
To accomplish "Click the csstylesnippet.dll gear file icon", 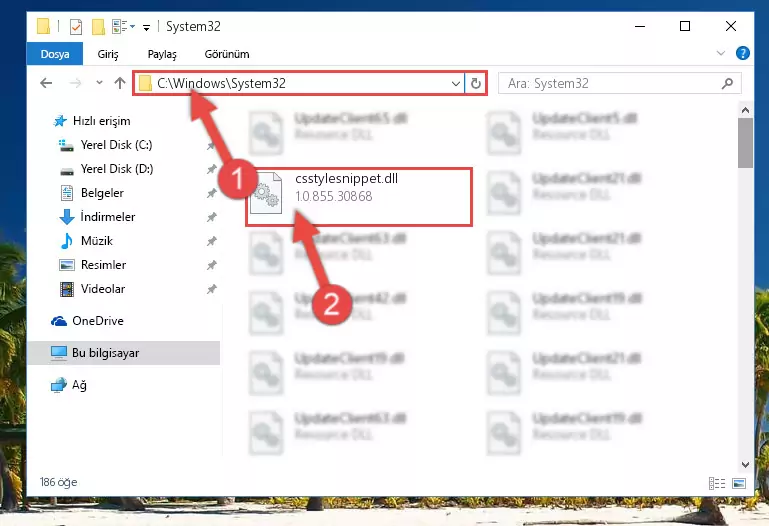I will click(x=266, y=193).
